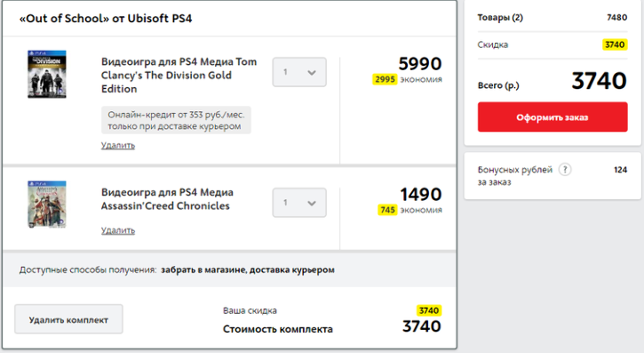Click the Ваша скидка 3740 yellow badge

coord(429,310)
